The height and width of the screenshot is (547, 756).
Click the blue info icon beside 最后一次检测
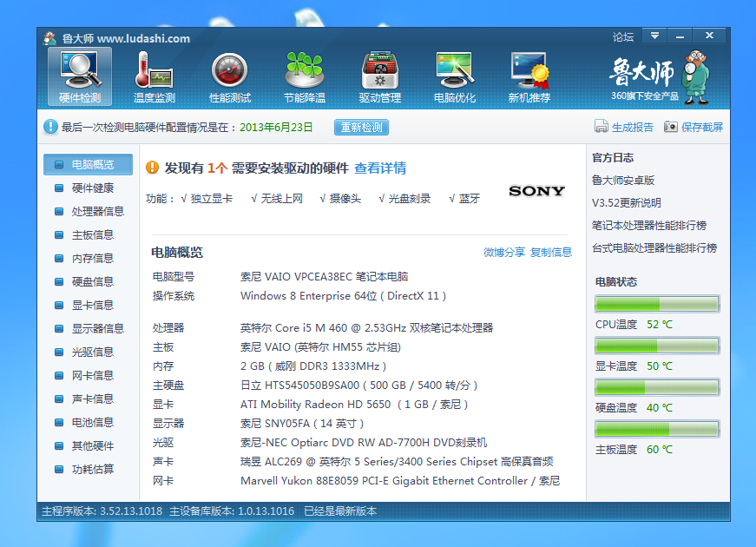(50, 127)
